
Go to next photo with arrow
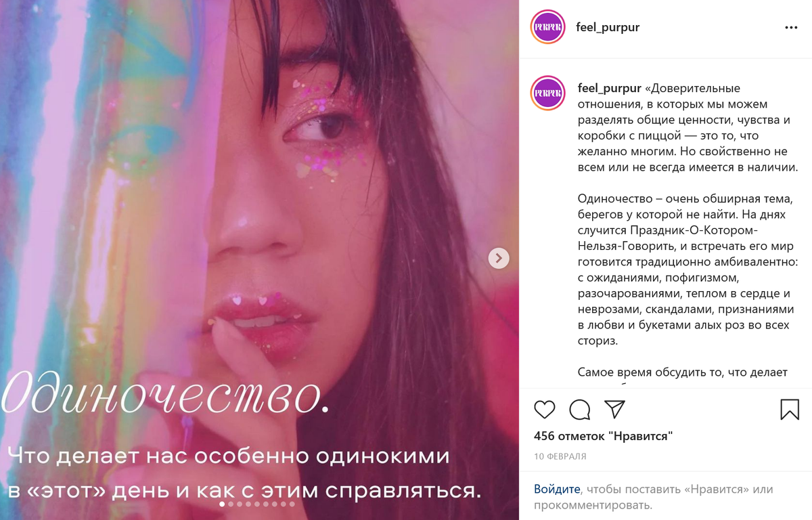point(499,258)
